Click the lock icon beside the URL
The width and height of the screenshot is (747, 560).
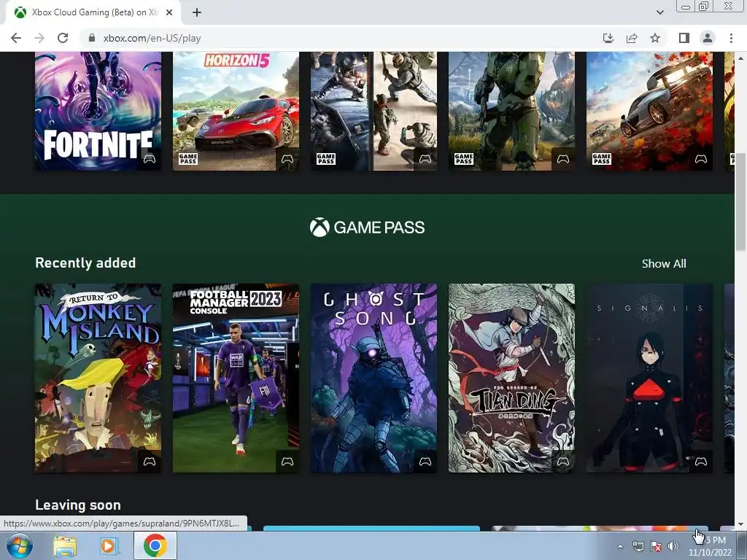(x=92, y=38)
